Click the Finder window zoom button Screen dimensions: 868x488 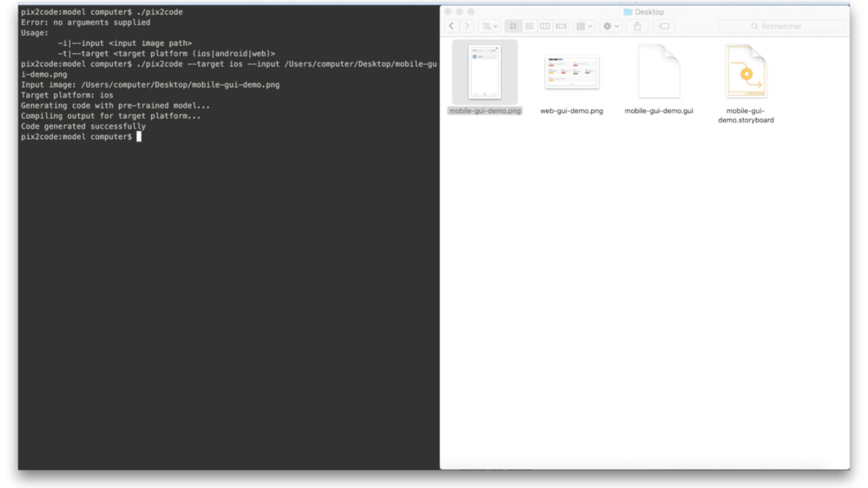point(471,12)
